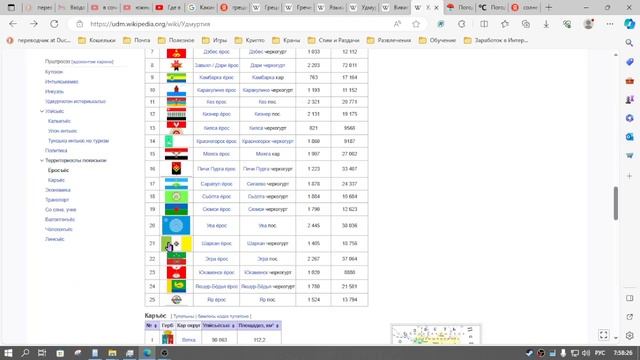Open the sidebar search magnifier icon
This screenshot has height=360, width=640.
(x=629, y=43)
